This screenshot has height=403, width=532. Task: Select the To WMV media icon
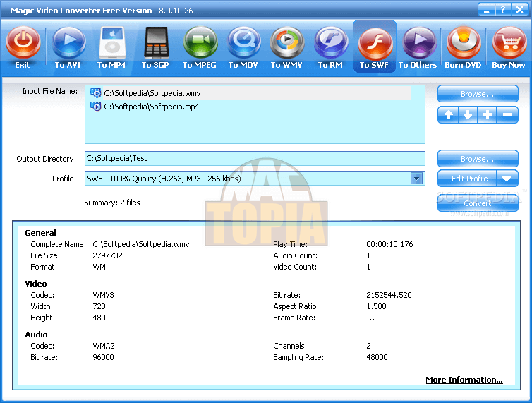pyautogui.click(x=287, y=43)
